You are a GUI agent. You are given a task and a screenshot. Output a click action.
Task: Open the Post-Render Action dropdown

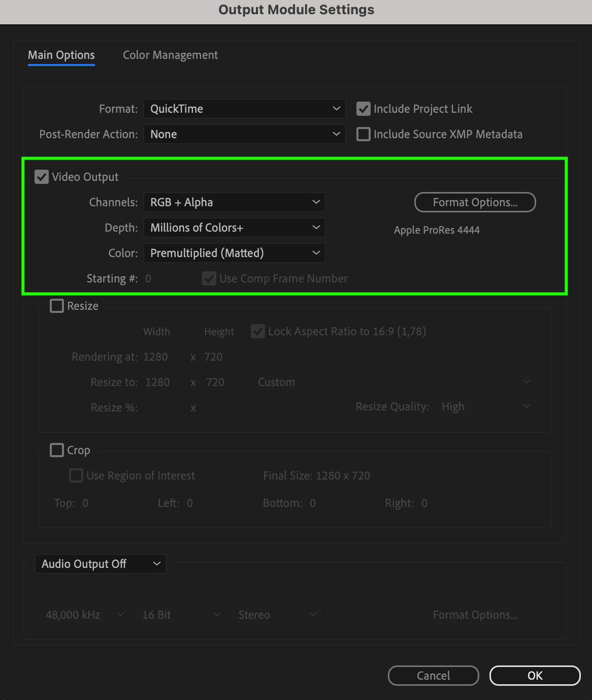click(x=244, y=134)
